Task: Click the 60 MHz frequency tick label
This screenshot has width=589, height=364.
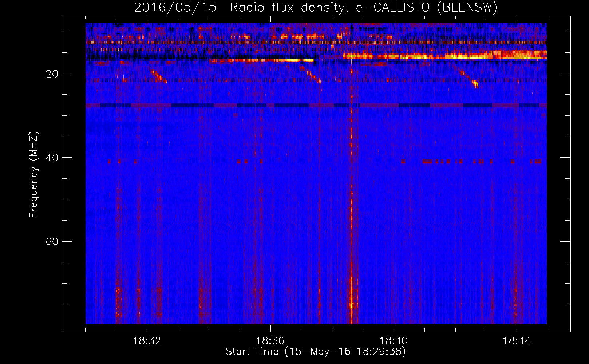Action: [52, 242]
